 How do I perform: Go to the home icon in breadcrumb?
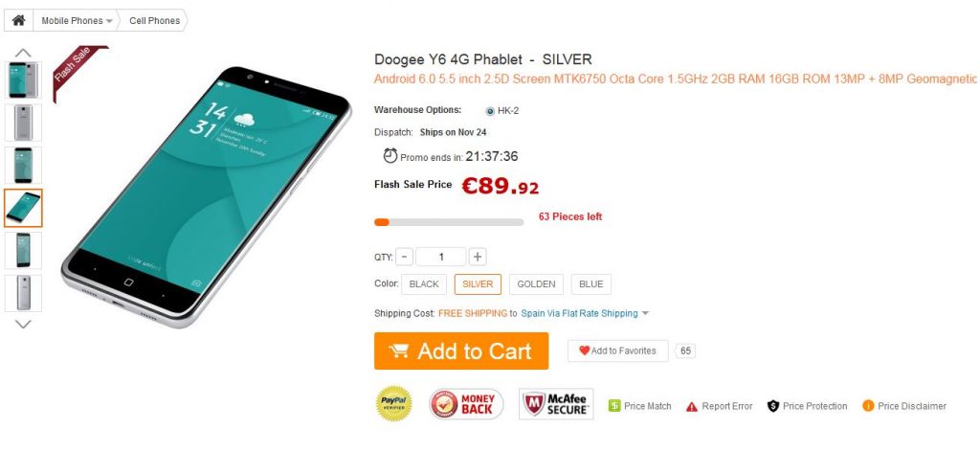click(19, 21)
